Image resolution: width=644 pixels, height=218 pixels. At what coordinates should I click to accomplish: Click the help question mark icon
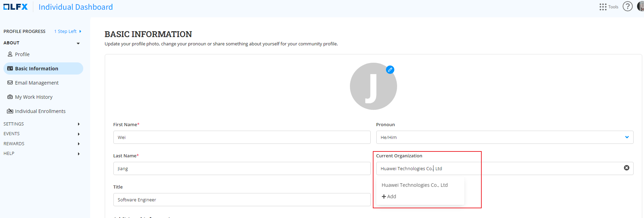click(627, 7)
